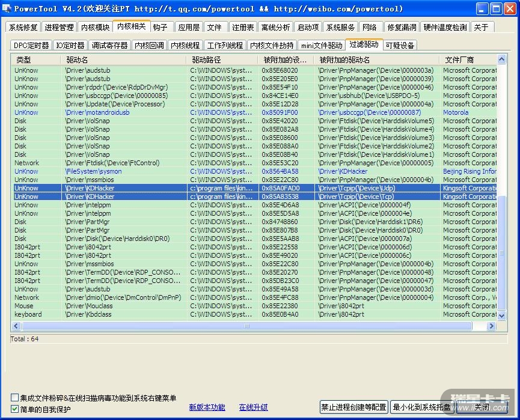Minimize the PowerTool window

pyautogui.click(x=482, y=8)
